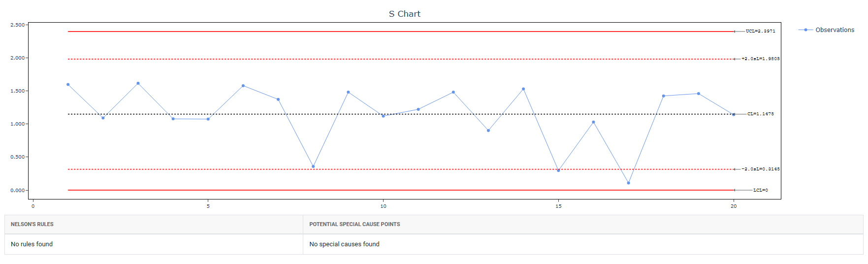
Task: Click the -2.0sL=0.3145 limit label
Action: point(760,169)
